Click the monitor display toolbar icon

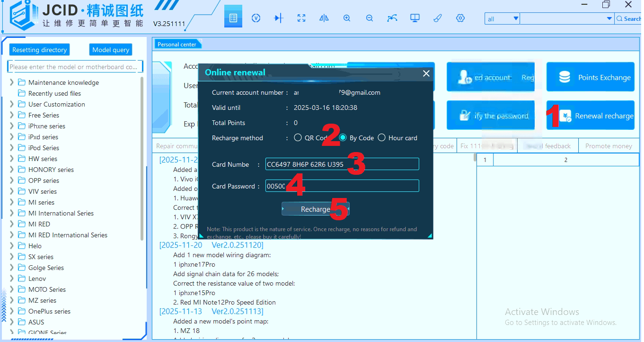(415, 18)
